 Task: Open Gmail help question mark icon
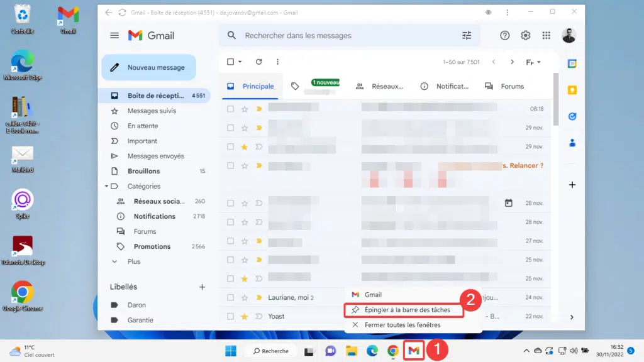pyautogui.click(x=505, y=36)
